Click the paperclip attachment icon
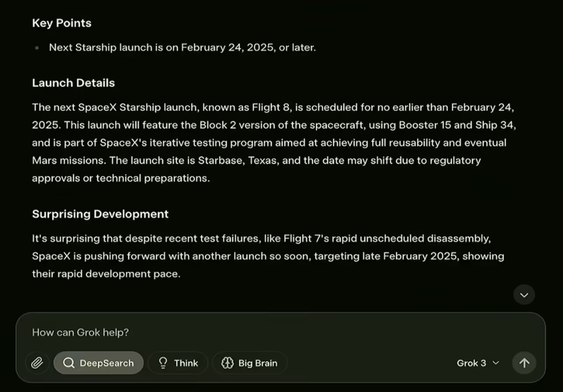Screen dimensions: 563x392 (37, 362)
